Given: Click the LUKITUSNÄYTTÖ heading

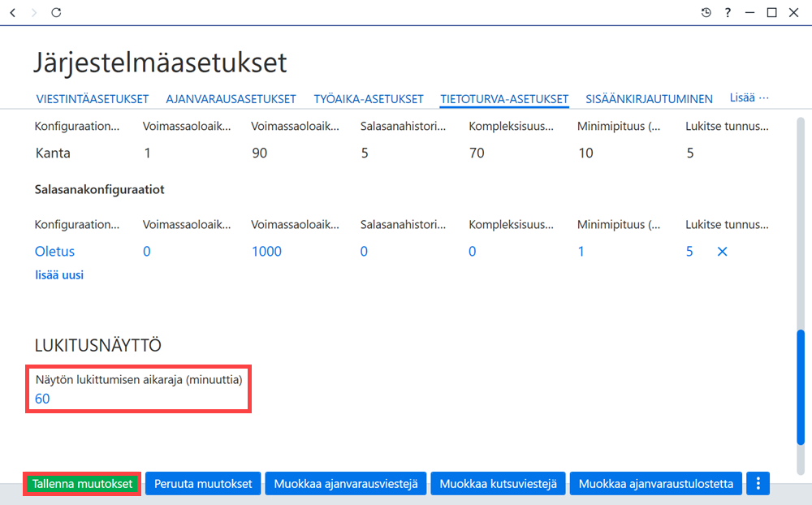Looking at the screenshot, I should 98,345.
